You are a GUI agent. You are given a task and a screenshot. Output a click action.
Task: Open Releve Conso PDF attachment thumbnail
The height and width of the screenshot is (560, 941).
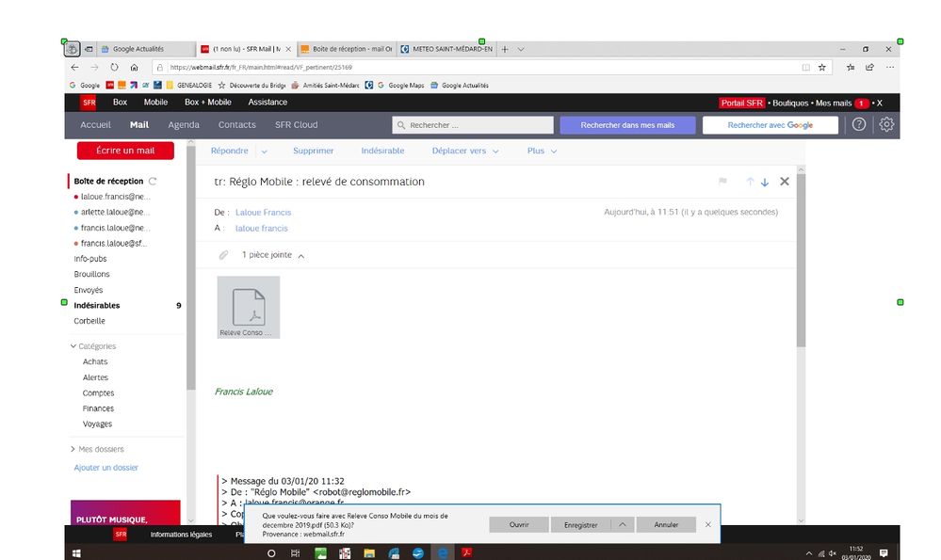pos(249,307)
